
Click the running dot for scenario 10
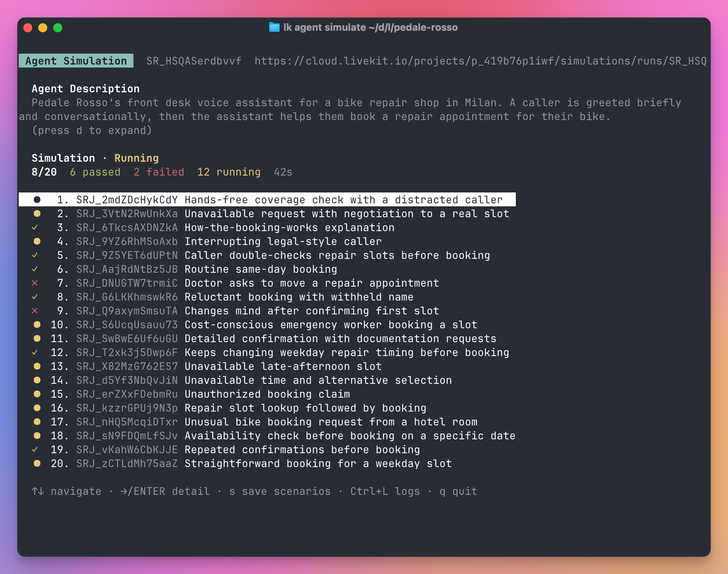[x=37, y=325]
